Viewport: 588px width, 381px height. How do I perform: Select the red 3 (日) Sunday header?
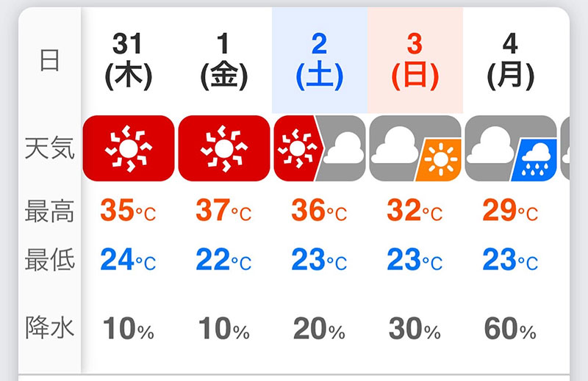tap(415, 61)
